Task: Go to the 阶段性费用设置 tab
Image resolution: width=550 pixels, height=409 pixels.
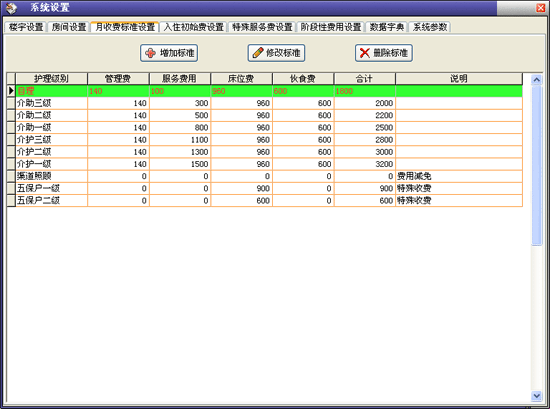Action: pyautogui.click(x=330, y=27)
